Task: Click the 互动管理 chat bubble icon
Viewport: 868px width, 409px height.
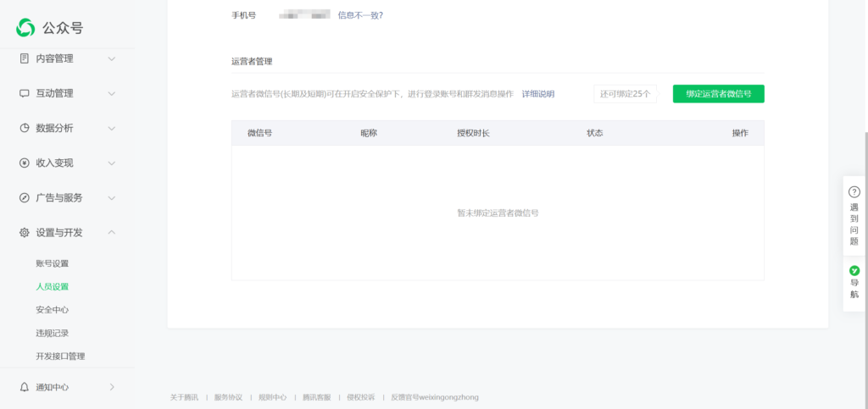Action: pos(25,93)
